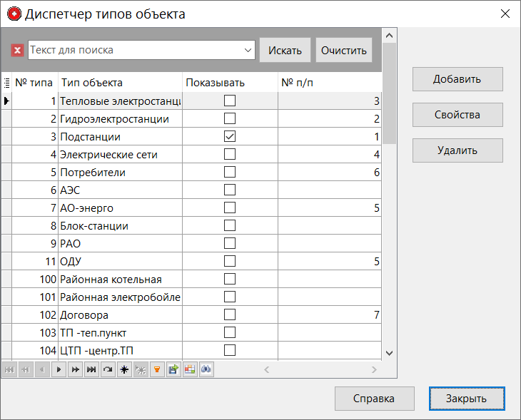Screen dimensions: 521x420
Task: Enable Показывать checkbox for АЭС
Action: [x=230, y=190]
